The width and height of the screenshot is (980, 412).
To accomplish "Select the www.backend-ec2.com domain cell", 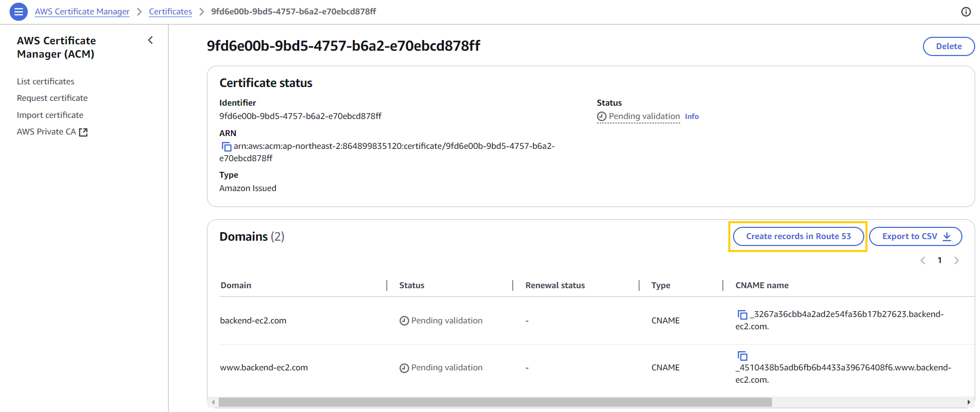I will (264, 368).
